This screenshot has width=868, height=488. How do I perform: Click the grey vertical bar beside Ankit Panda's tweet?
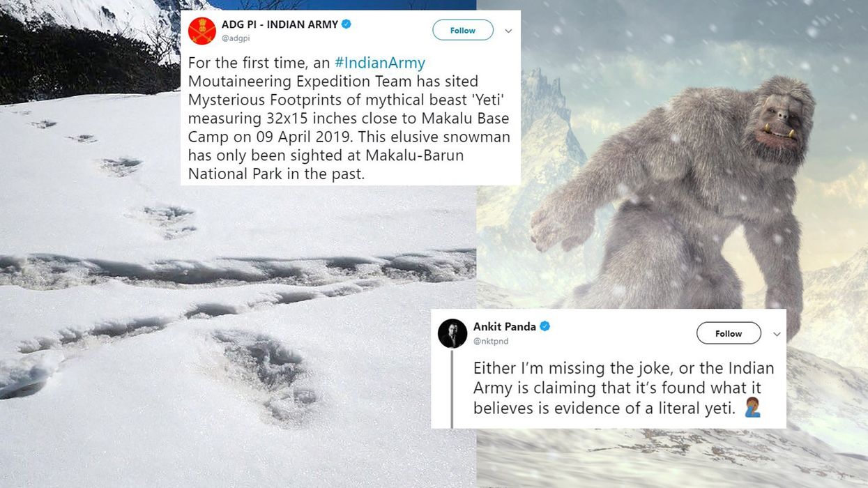pos(452,389)
